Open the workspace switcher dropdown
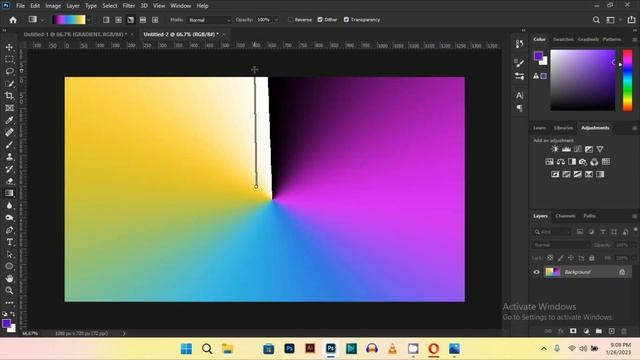Viewport: 640px width, 360px height. 613,20
